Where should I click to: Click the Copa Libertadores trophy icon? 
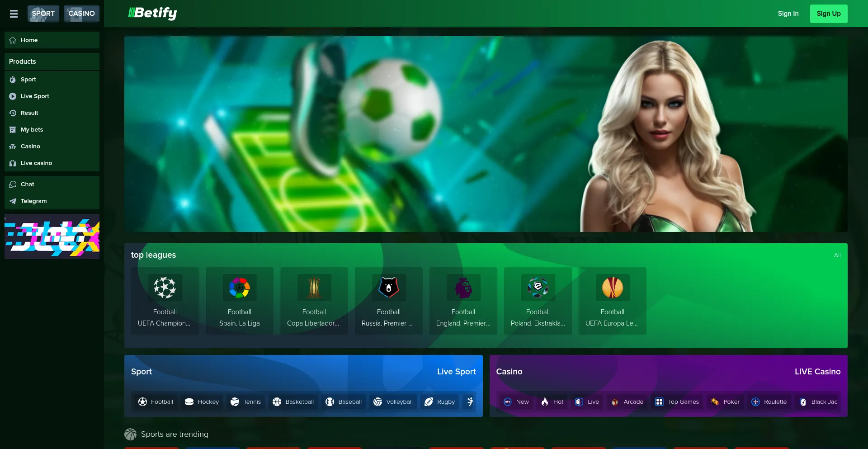(x=314, y=288)
